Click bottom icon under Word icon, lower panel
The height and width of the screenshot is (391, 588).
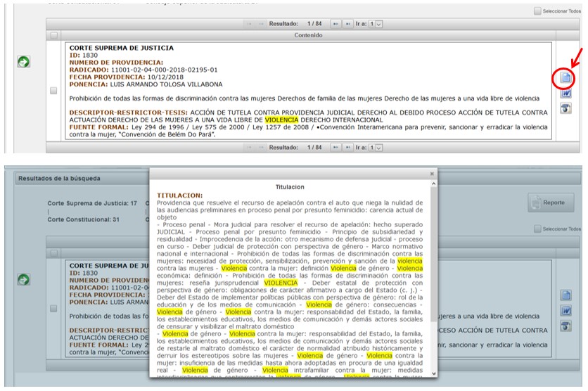coord(565,326)
